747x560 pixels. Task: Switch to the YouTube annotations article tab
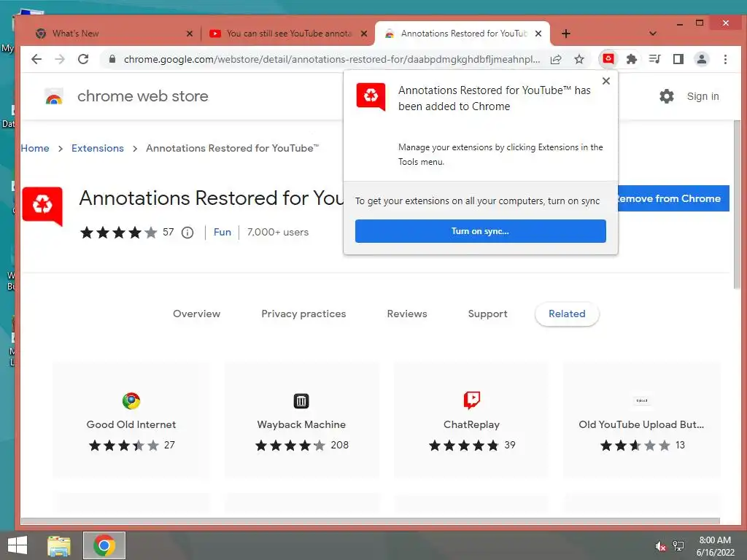pyautogui.click(x=288, y=34)
